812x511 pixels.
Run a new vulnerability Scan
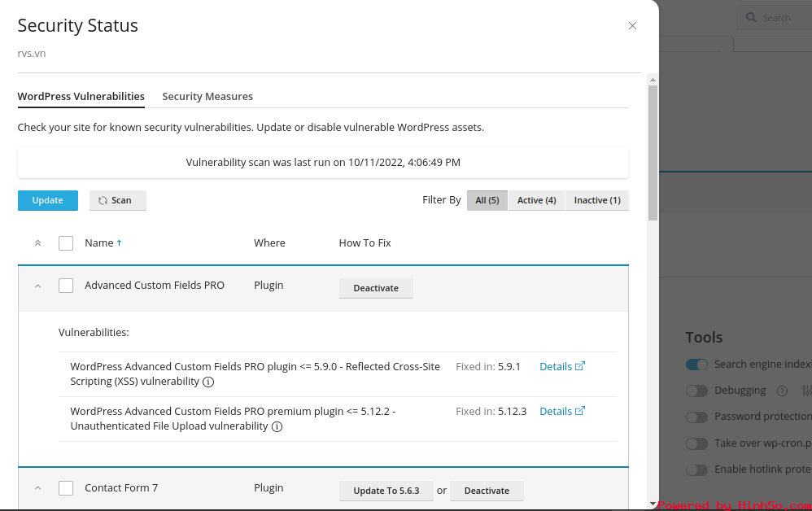pos(117,200)
